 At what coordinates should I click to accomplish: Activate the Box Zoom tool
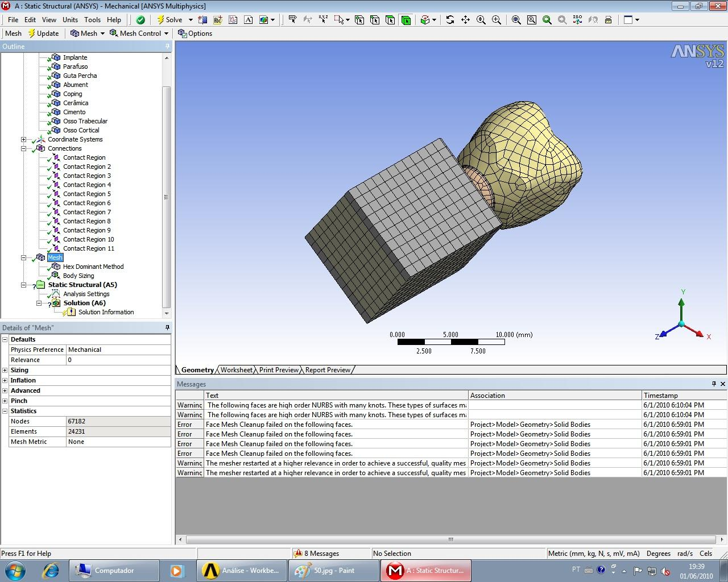[x=497, y=20]
